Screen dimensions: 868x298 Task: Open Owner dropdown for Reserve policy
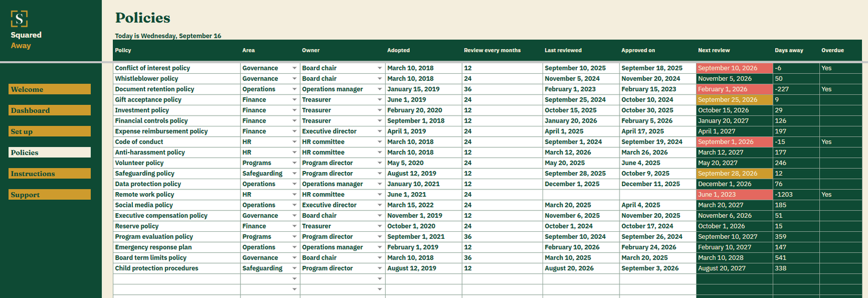click(x=380, y=226)
